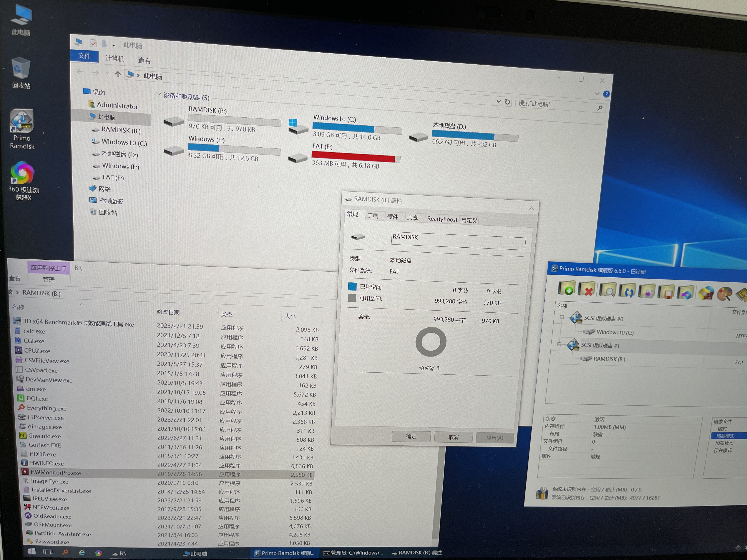This screenshot has width=747, height=560.
Task: Click the create new ramdisk toolbar icon
Action: pos(566,289)
